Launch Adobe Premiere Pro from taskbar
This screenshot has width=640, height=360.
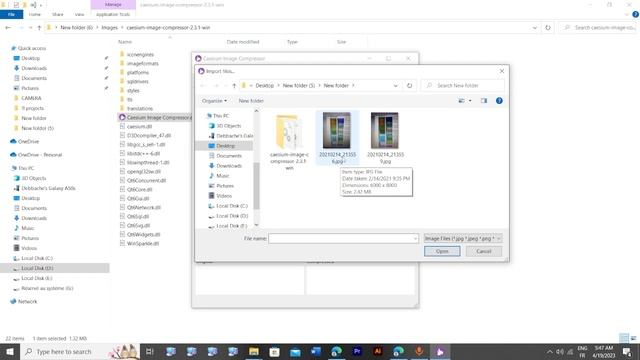coord(357,351)
